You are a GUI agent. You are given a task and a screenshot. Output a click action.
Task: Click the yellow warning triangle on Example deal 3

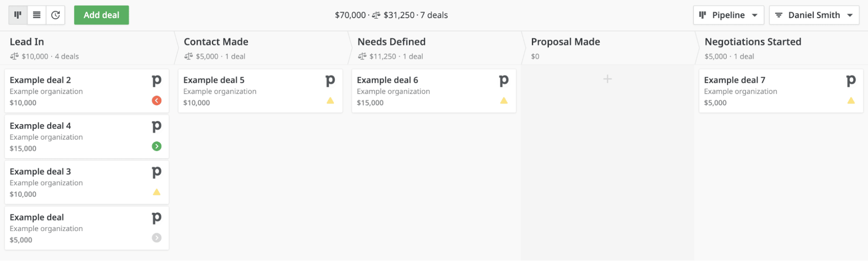(x=156, y=192)
